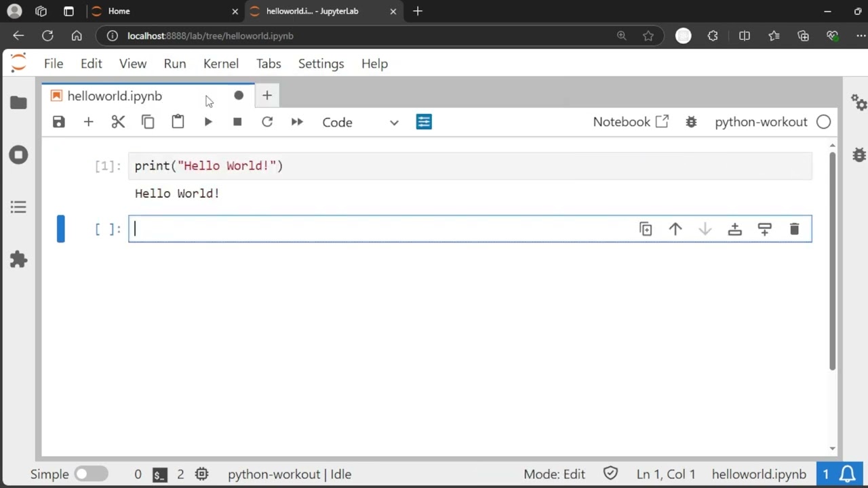Screen dimensions: 868x488
Task: Open the Run menu
Action: pyautogui.click(x=175, y=64)
